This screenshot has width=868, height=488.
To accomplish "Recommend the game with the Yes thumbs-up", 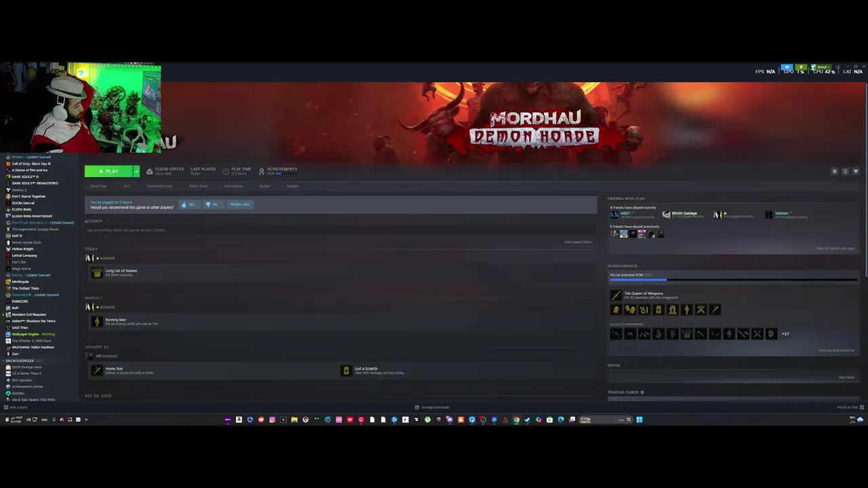I will (190, 204).
